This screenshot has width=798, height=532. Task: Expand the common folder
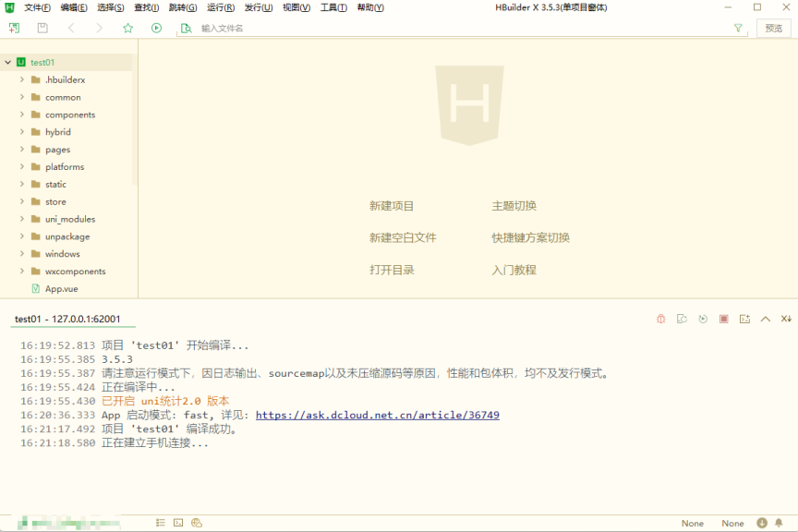click(22, 97)
